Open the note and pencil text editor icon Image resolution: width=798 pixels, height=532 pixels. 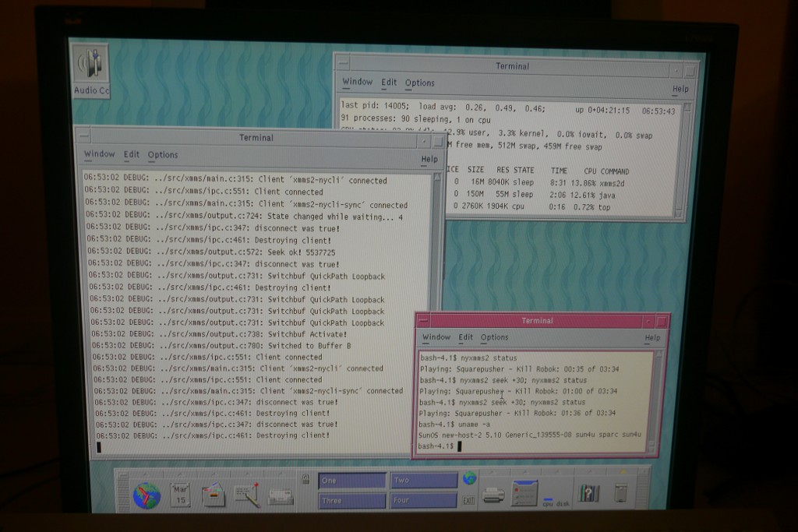point(247,495)
